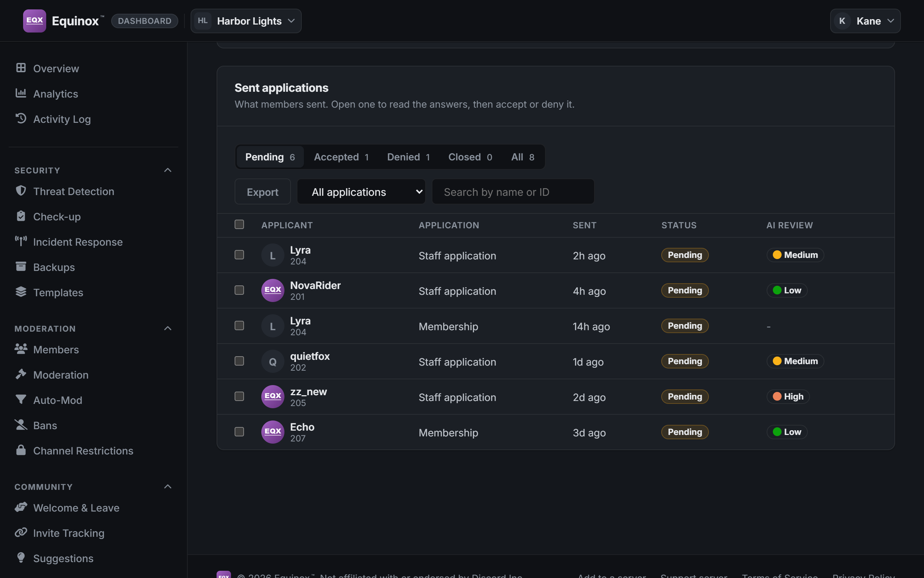The width and height of the screenshot is (924, 578).
Task: Click the Templates layers icon
Action: click(x=21, y=291)
